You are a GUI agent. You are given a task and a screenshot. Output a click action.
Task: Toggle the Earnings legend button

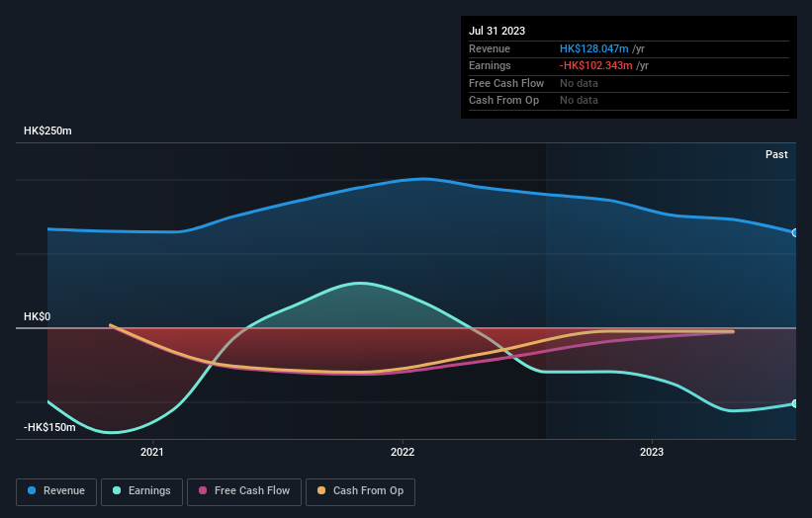pos(141,491)
